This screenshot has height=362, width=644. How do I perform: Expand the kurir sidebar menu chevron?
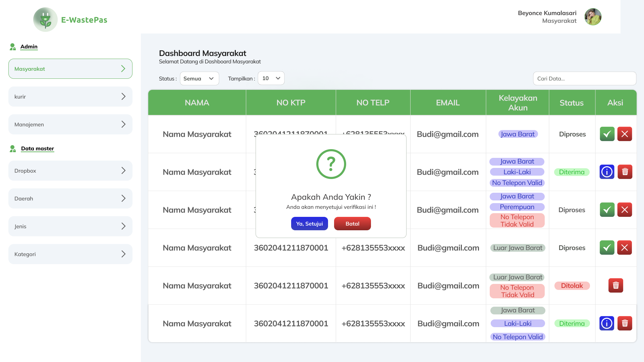[x=123, y=97]
